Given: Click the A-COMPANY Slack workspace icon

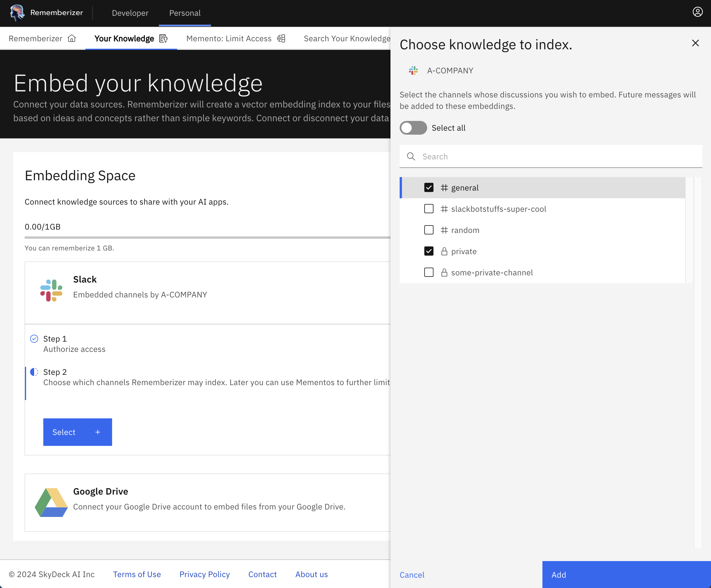Looking at the screenshot, I should tap(413, 70).
